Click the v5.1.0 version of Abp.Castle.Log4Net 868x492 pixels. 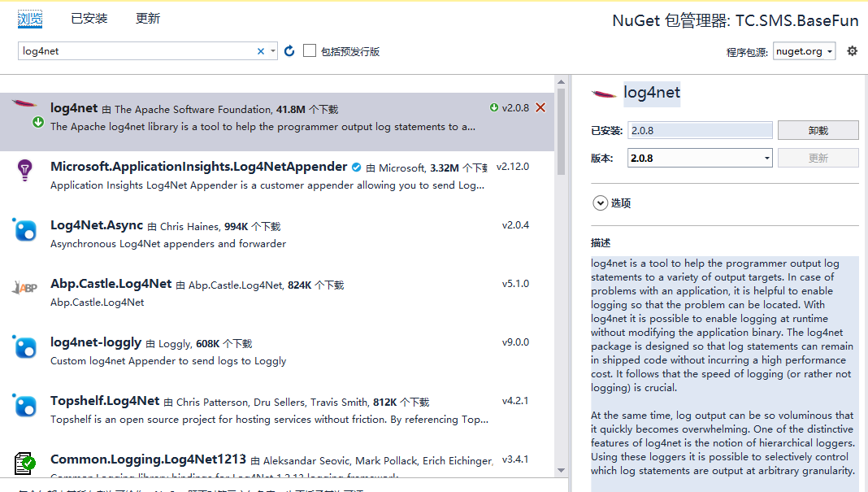point(515,284)
